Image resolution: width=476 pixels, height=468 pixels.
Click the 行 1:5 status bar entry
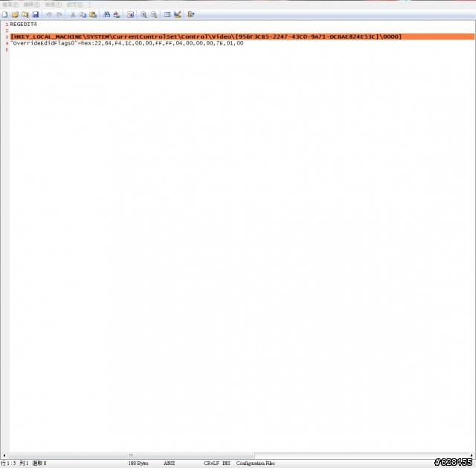tap(8, 463)
